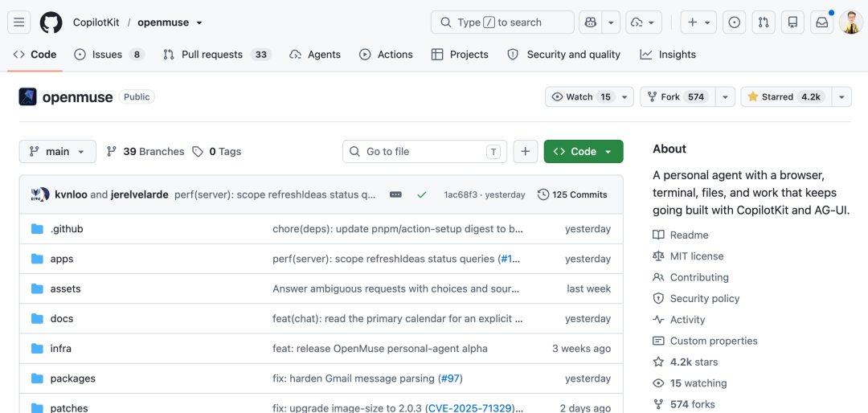The image size is (868, 413).
Task: Open the Security policy link
Action: [696, 298]
